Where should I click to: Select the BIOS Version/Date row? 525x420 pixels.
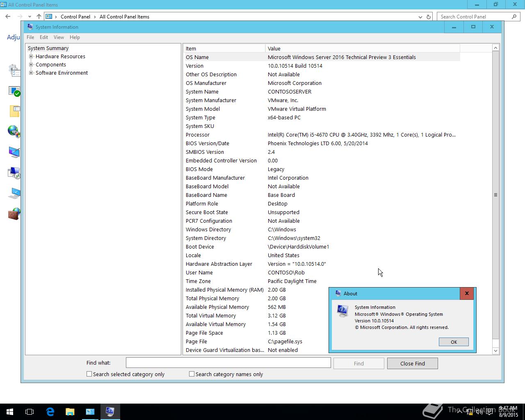click(x=322, y=144)
